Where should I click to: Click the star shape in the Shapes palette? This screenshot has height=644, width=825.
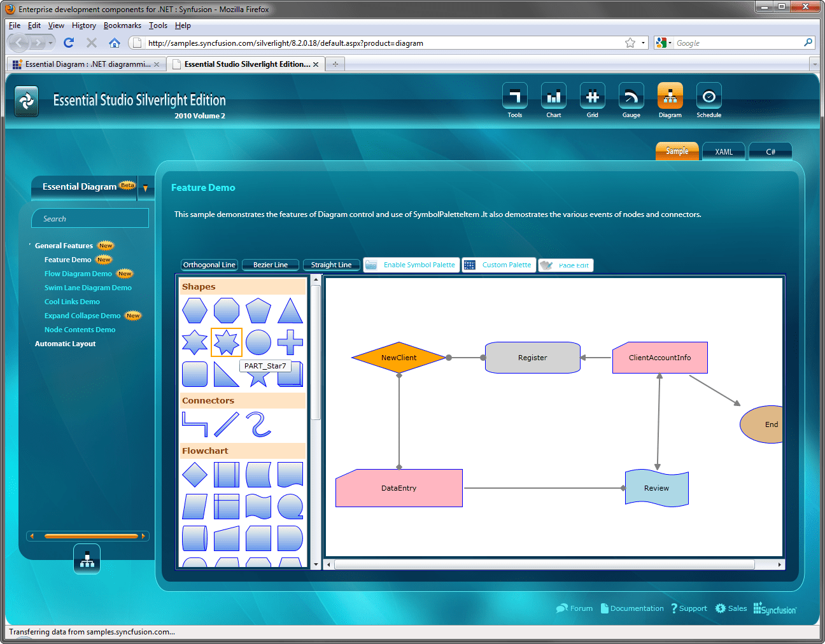[x=227, y=342]
